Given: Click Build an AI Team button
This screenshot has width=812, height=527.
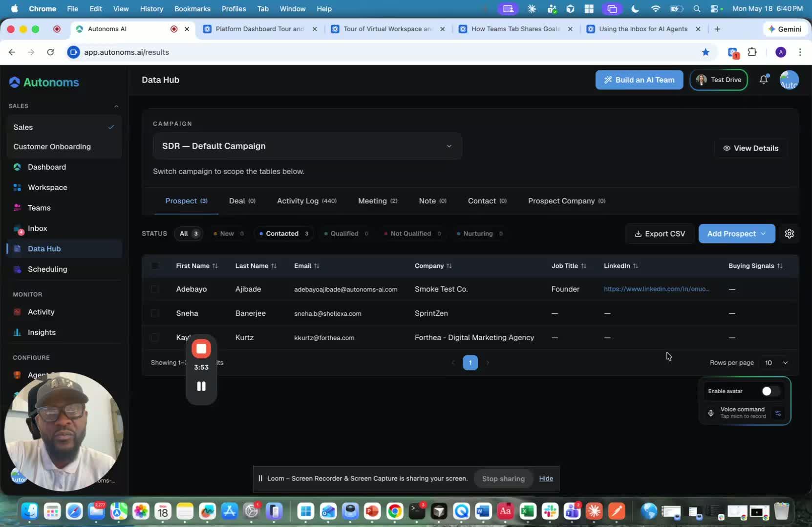Looking at the screenshot, I should (639, 80).
